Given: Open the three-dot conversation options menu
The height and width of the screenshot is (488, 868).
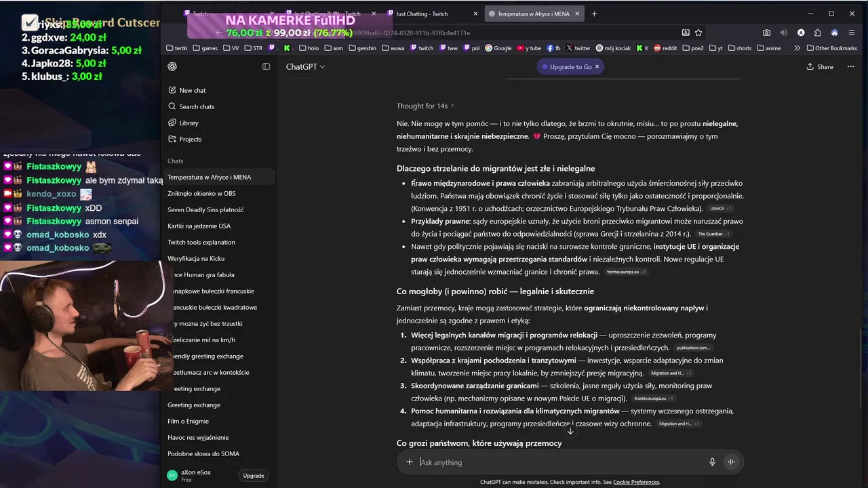Looking at the screenshot, I should (852, 66).
